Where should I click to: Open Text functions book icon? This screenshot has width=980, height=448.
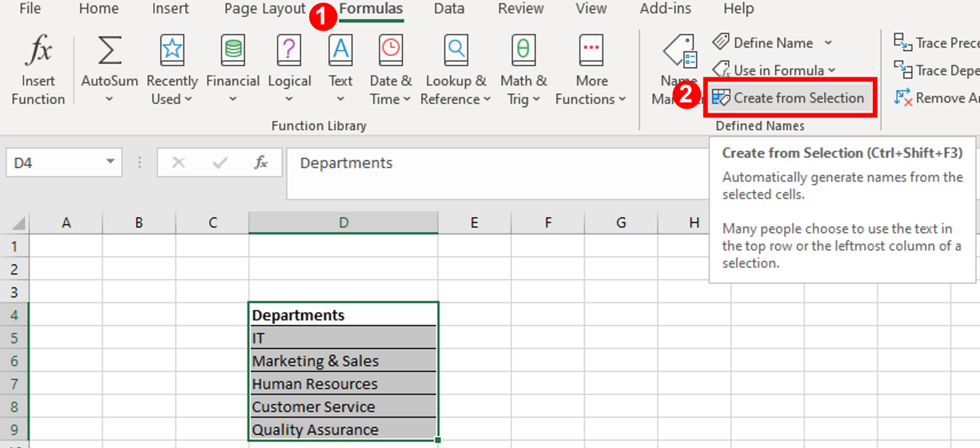click(x=340, y=51)
